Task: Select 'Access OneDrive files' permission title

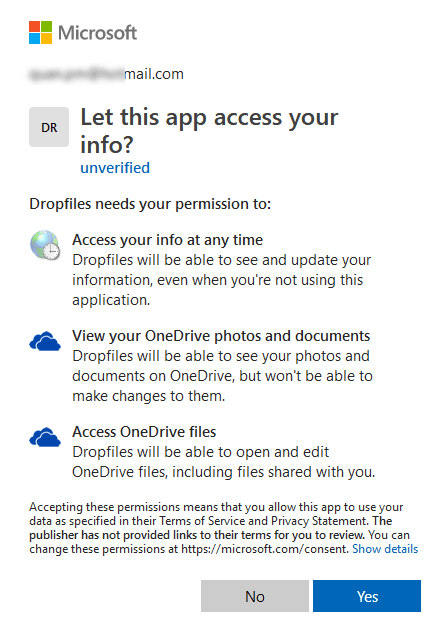Action: click(x=144, y=432)
